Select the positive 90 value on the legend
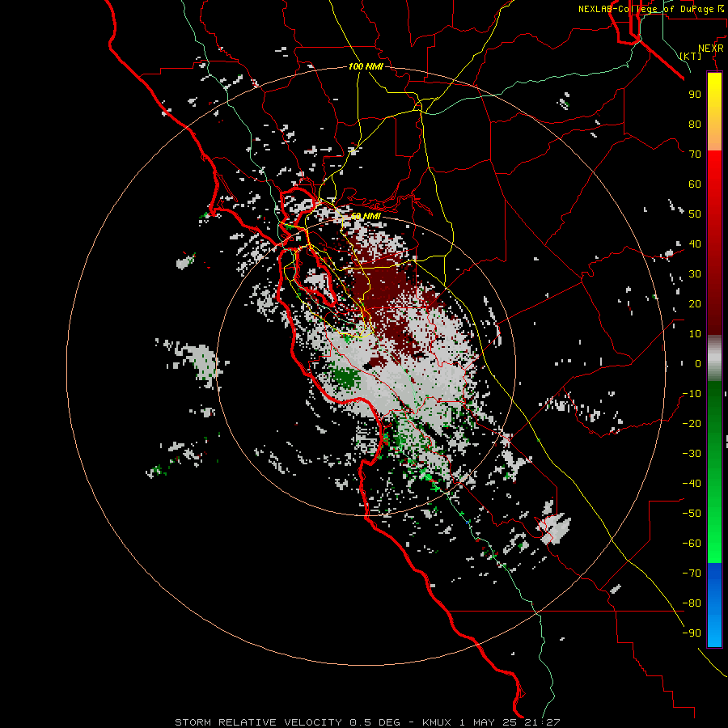Viewport: 728px width, 728px height. [x=695, y=95]
